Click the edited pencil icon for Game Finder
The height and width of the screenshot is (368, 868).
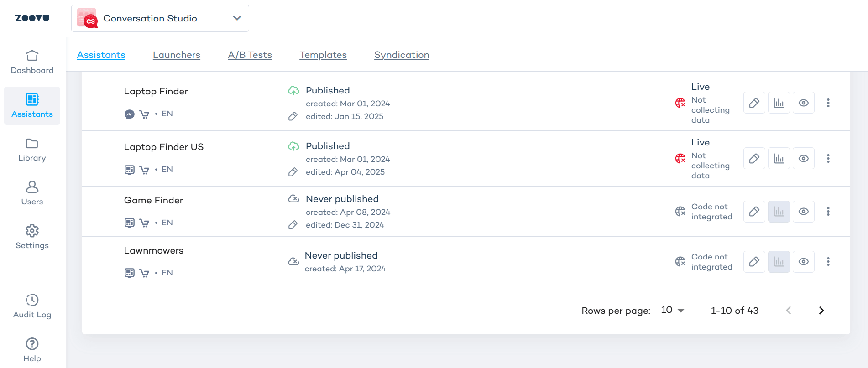(293, 225)
